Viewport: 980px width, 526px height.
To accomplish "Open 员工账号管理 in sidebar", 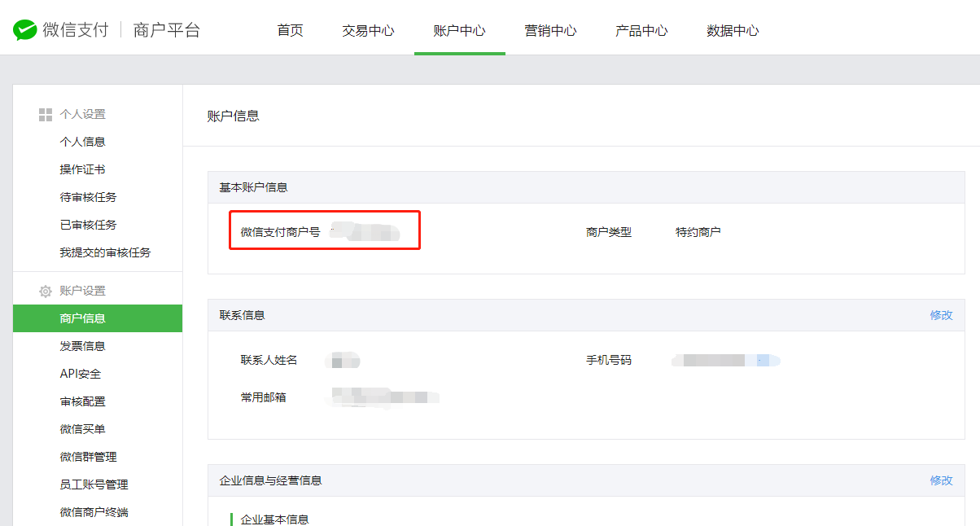I will coord(94,484).
